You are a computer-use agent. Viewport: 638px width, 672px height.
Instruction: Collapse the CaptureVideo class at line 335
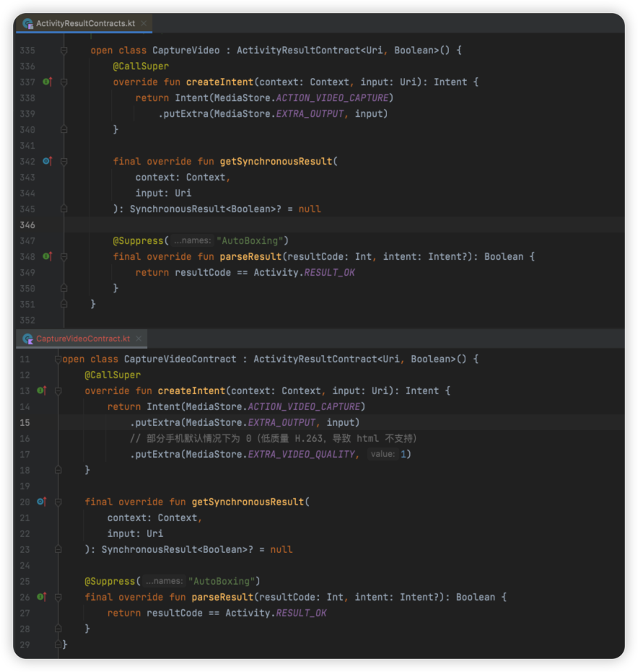pos(64,51)
